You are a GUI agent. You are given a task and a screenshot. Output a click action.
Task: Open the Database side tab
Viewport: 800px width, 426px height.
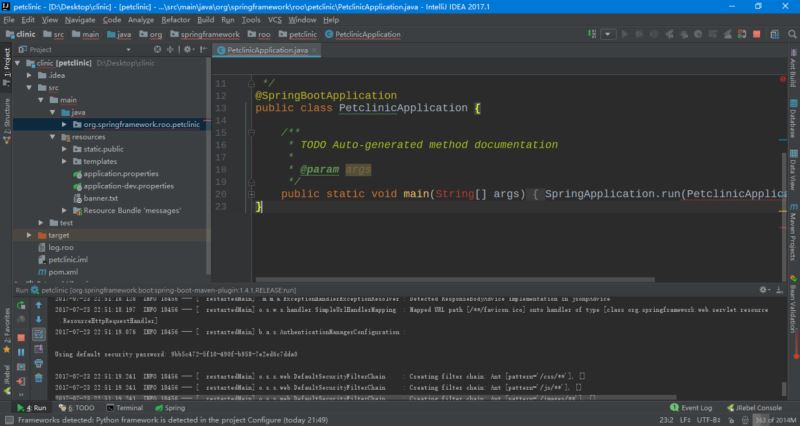(x=793, y=118)
